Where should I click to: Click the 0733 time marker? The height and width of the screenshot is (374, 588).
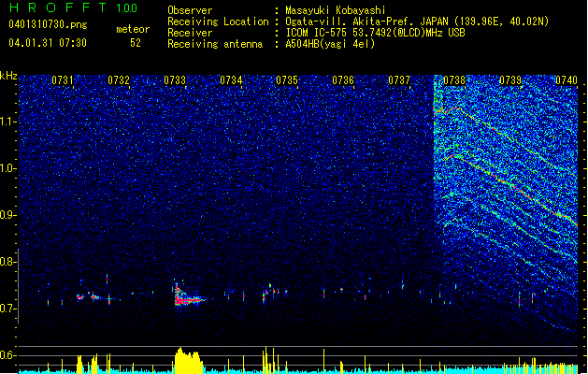click(175, 80)
